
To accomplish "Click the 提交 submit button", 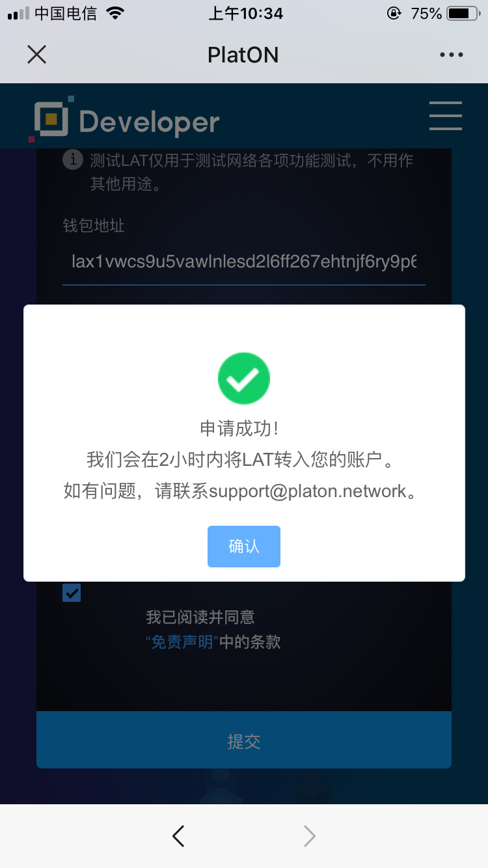I will (244, 740).
